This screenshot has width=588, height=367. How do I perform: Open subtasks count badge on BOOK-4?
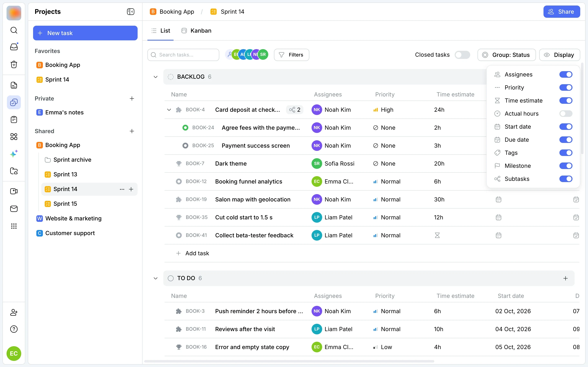click(x=294, y=110)
